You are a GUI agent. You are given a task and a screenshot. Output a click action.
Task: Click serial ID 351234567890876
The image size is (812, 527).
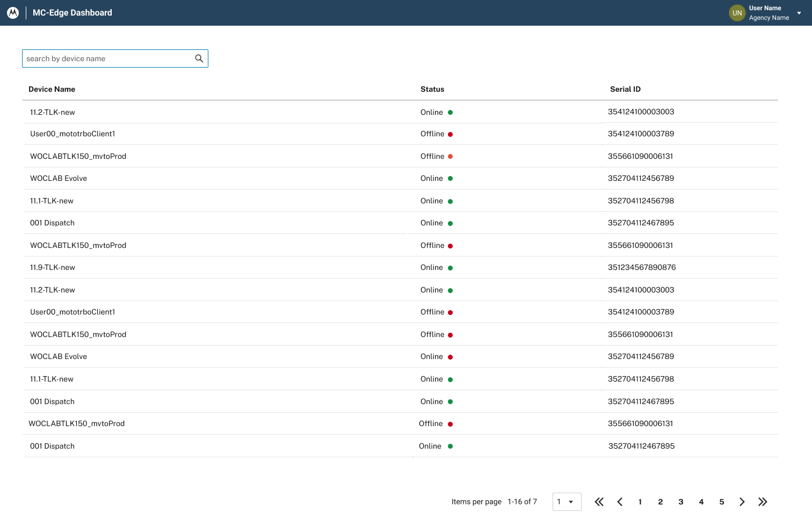tap(642, 267)
